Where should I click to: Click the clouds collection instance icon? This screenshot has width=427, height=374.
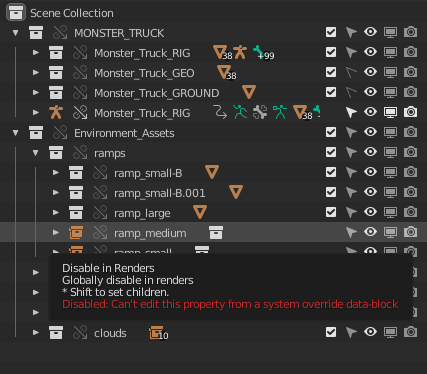pyautogui.click(x=157, y=332)
